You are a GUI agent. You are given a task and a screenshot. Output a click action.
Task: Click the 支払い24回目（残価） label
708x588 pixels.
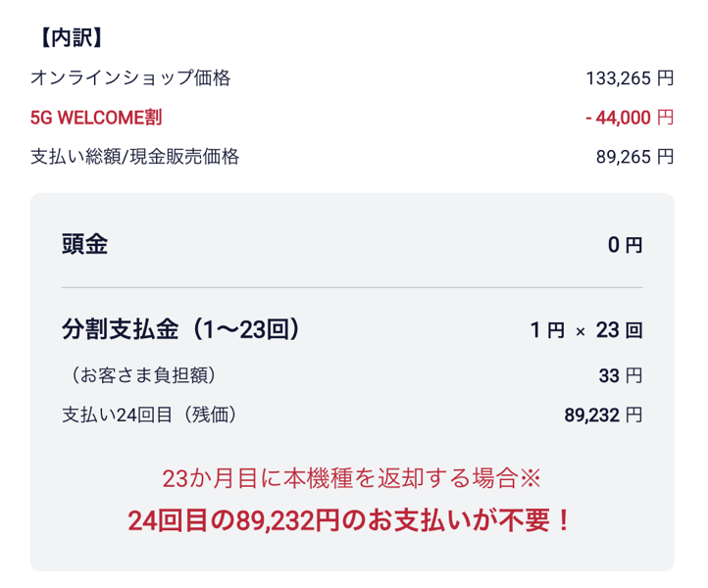point(149,415)
